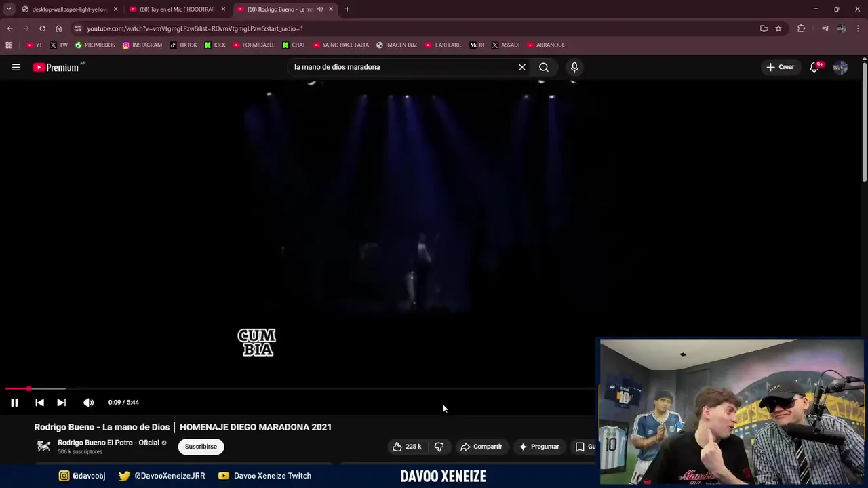Open the Crear upload menu
868x488 pixels.
(781, 67)
